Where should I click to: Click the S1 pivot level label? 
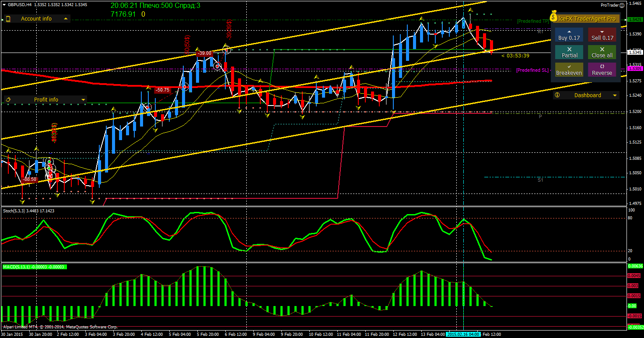point(540,180)
